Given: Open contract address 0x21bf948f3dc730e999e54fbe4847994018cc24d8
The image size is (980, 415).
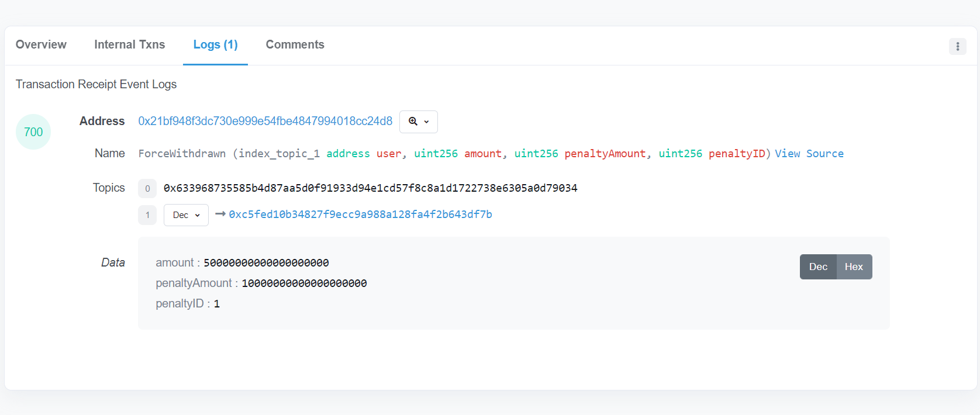Looking at the screenshot, I should click(265, 121).
